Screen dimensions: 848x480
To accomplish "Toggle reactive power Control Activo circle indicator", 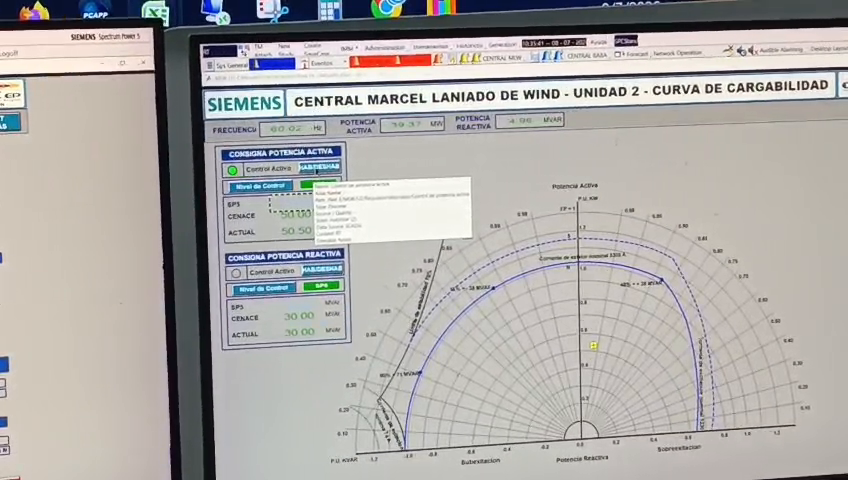I will [236, 273].
